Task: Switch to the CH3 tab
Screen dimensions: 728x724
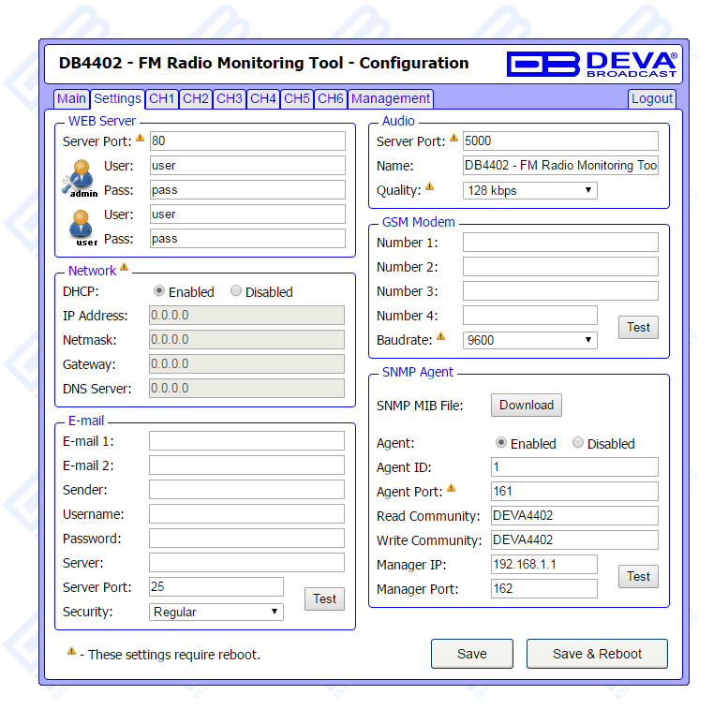Action: (x=229, y=98)
